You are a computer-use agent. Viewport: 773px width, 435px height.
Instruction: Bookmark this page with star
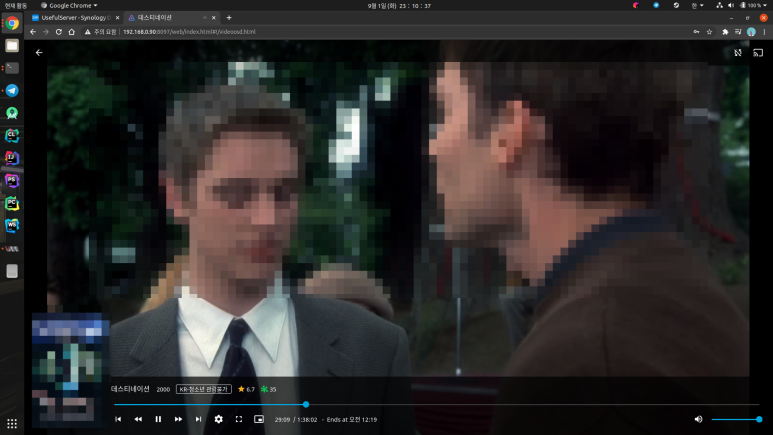[x=709, y=32]
